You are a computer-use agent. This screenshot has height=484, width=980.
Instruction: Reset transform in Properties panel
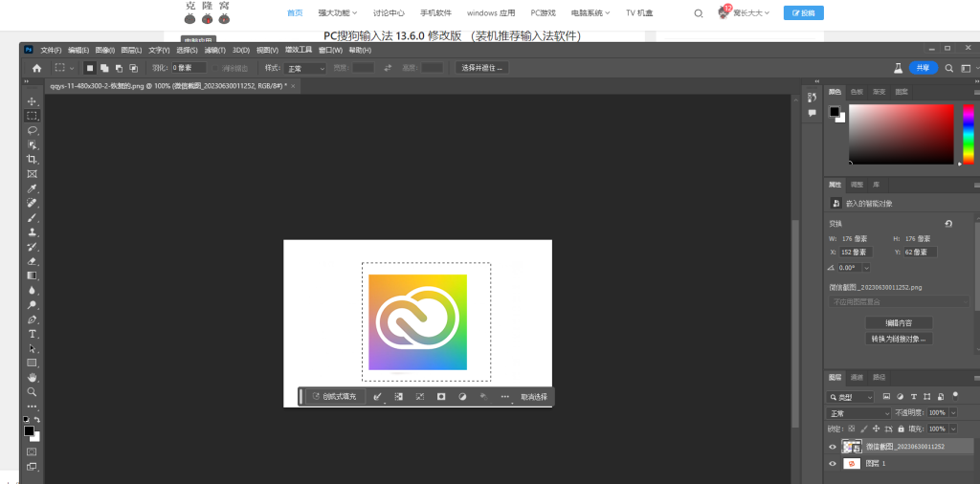pyautogui.click(x=948, y=224)
